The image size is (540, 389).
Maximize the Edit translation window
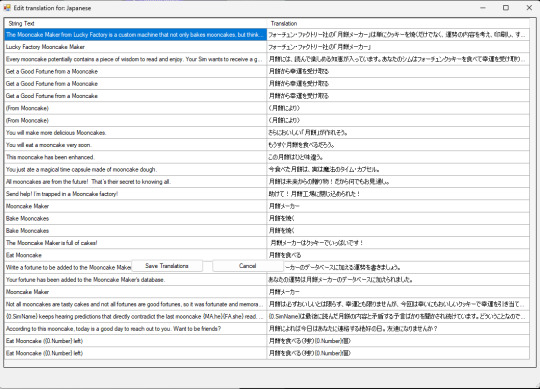pos(506,8)
